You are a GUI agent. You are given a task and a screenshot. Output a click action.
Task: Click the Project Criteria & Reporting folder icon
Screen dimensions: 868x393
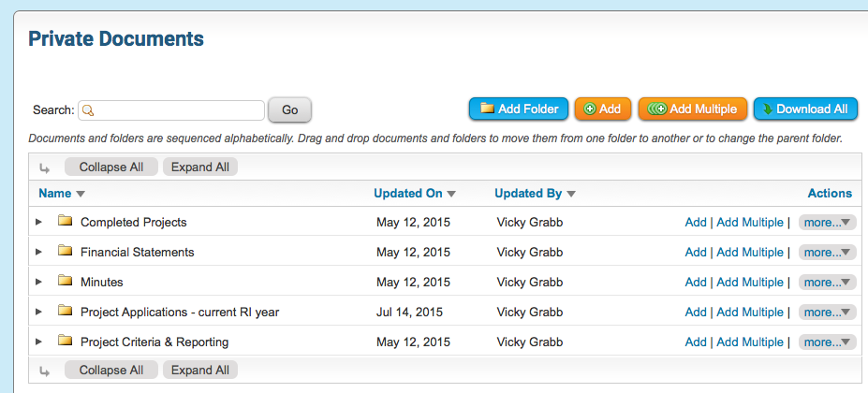click(x=65, y=342)
